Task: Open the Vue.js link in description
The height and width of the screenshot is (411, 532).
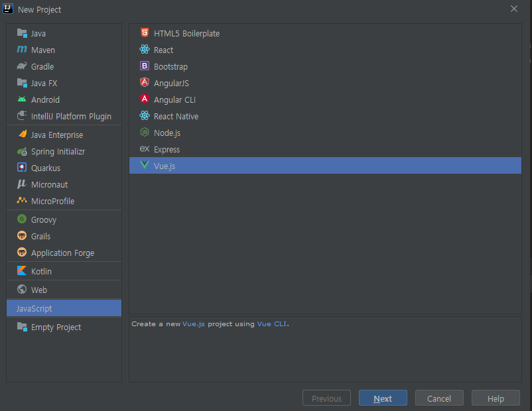Action: 194,324
